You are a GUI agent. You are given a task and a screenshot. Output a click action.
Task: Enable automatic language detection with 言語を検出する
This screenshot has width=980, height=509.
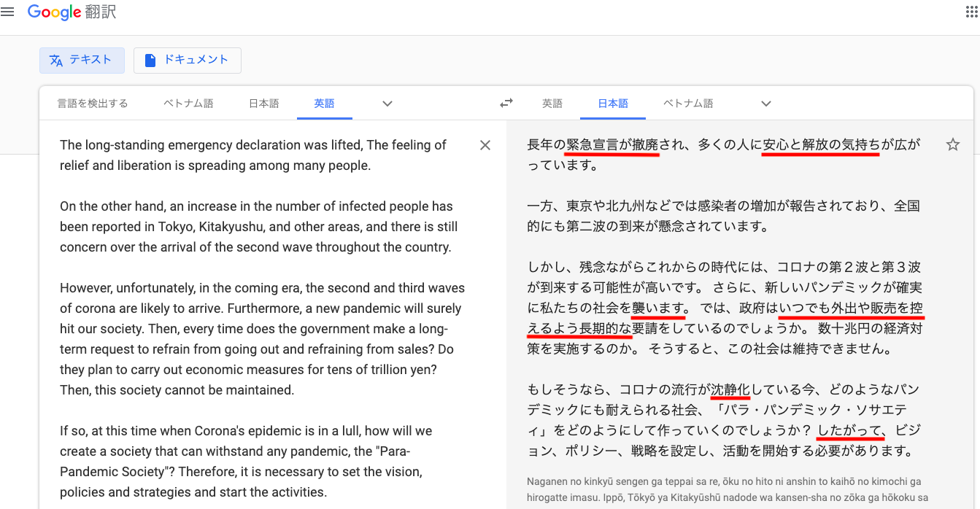tap(92, 103)
